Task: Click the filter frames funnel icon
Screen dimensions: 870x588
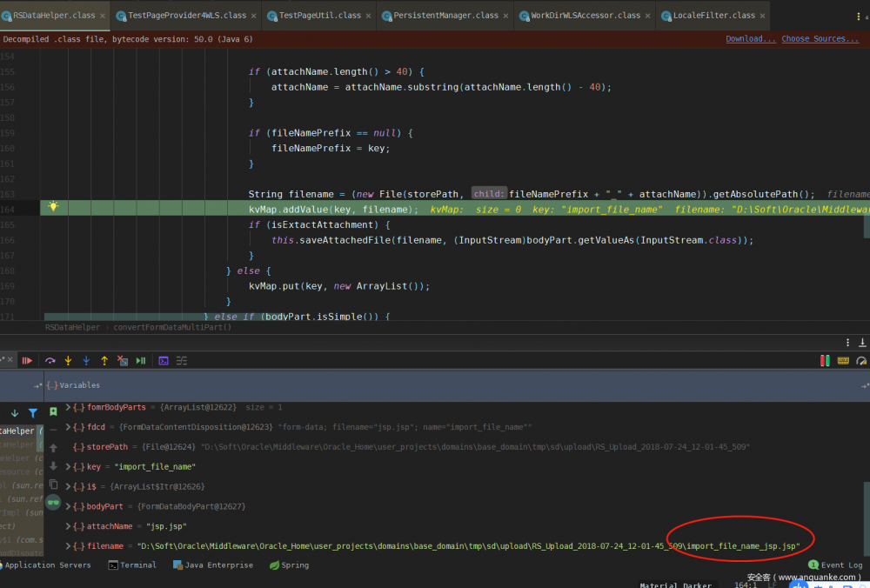Action: (33, 413)
